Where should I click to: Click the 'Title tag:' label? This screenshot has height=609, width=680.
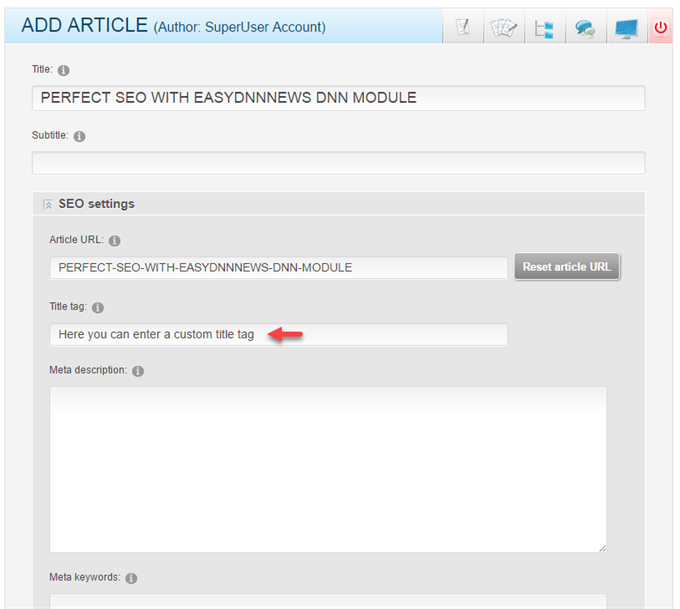(68, 307)
